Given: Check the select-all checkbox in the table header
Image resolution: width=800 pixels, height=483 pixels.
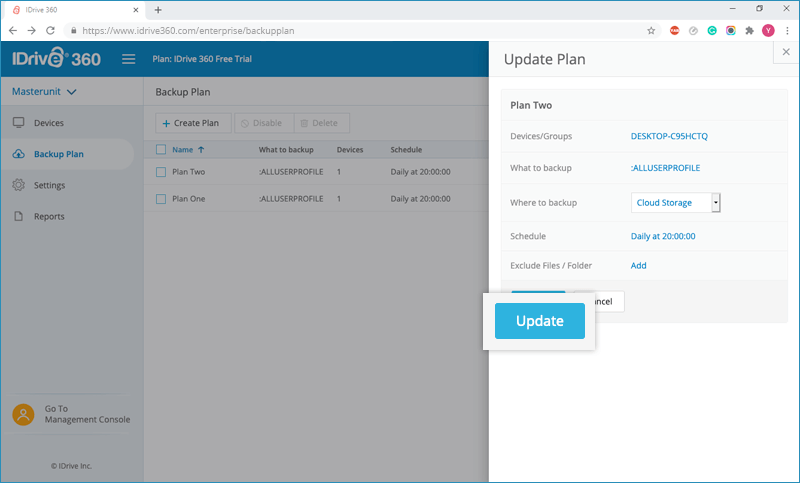Looking at the screenshot, I should pos(161,149).
